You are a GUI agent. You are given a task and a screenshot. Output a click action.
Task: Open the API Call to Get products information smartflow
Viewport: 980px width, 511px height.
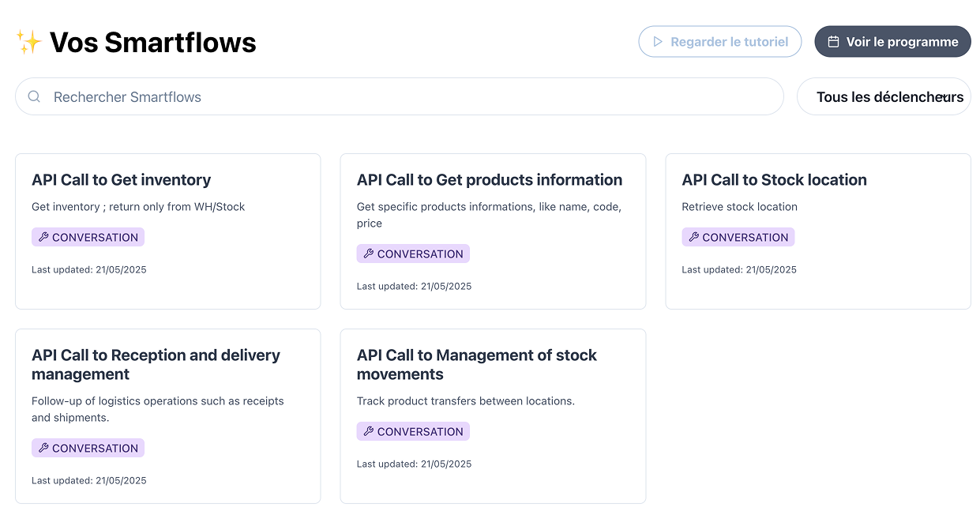(493, 231)
